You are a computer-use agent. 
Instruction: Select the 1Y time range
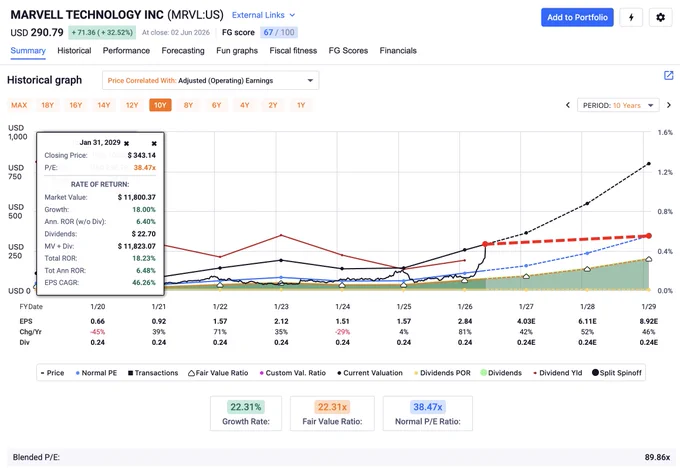(301, 105)
